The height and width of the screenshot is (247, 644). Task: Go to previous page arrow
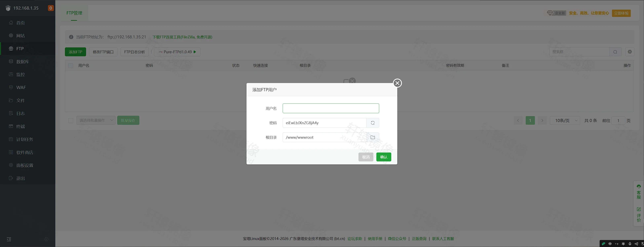tap(518, 121)
